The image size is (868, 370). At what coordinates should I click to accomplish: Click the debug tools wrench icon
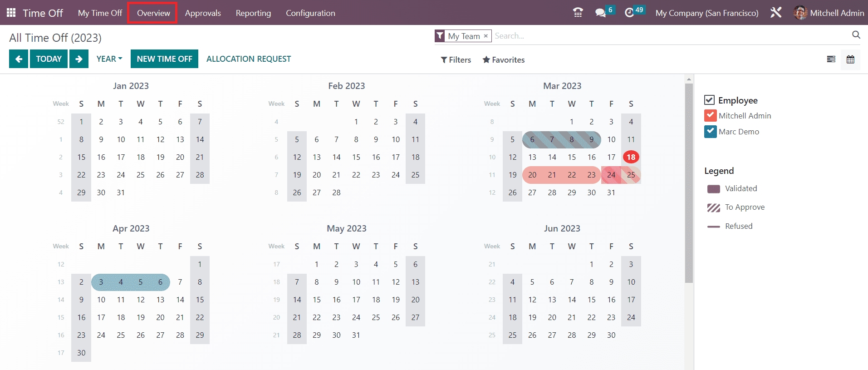pyautogui.click(x=776, y=13)
